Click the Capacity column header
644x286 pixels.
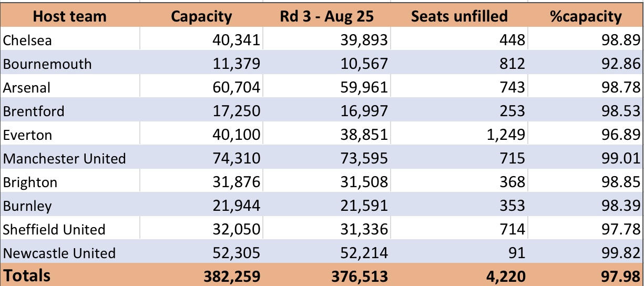[x=201, y=17]
